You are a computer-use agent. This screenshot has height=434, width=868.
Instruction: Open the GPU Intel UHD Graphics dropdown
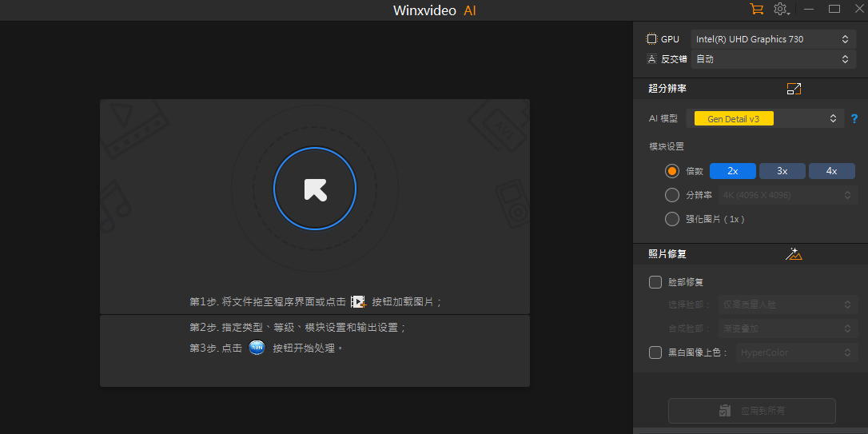click(772, 39)
